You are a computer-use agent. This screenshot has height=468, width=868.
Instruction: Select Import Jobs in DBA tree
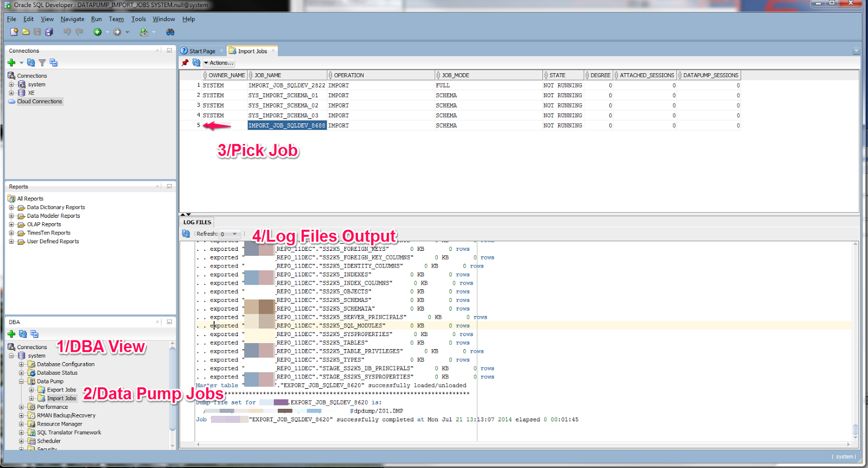[x=61, y=399]
